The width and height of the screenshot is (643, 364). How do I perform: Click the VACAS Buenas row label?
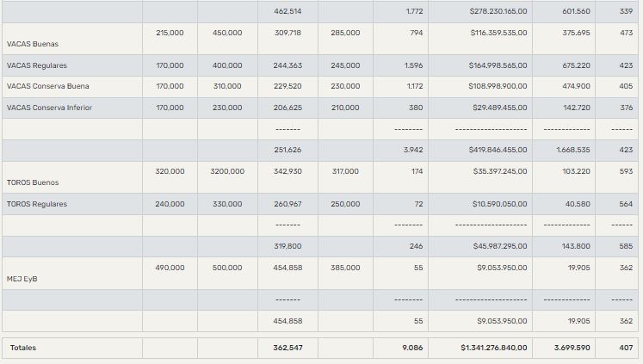coord(33,44)
